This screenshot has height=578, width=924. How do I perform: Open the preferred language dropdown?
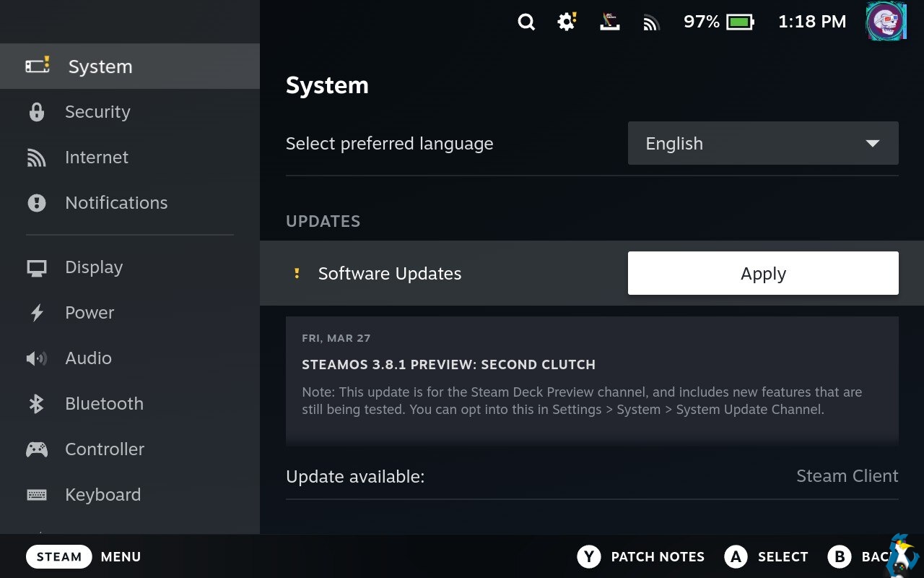[762, 143]
